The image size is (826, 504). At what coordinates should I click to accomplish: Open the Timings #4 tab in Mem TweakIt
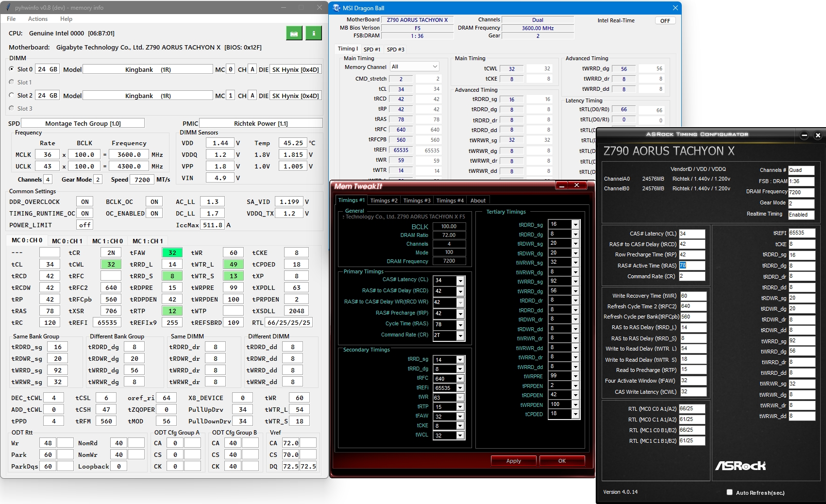pos(450,201)
